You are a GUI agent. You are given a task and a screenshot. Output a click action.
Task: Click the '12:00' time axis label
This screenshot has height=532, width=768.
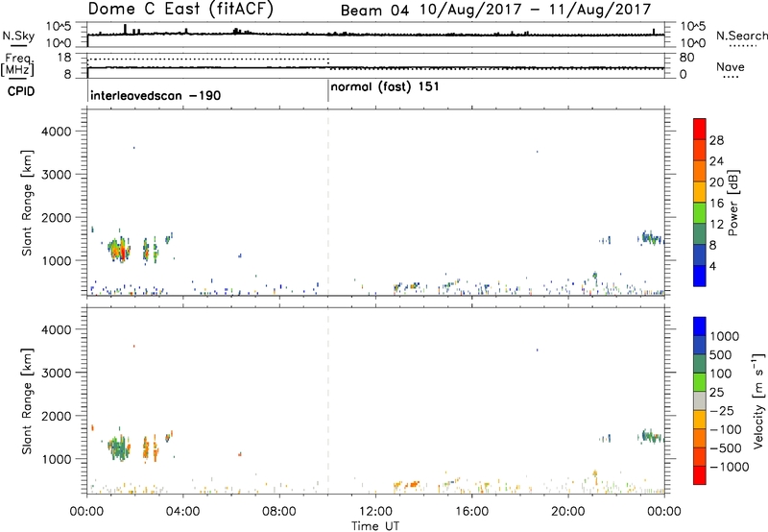(375, 512)
